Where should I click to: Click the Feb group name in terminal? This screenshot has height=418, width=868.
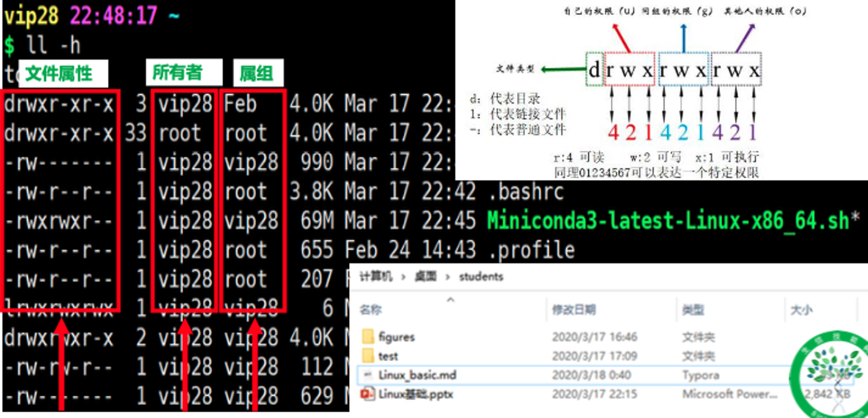(x=240, y=104)
